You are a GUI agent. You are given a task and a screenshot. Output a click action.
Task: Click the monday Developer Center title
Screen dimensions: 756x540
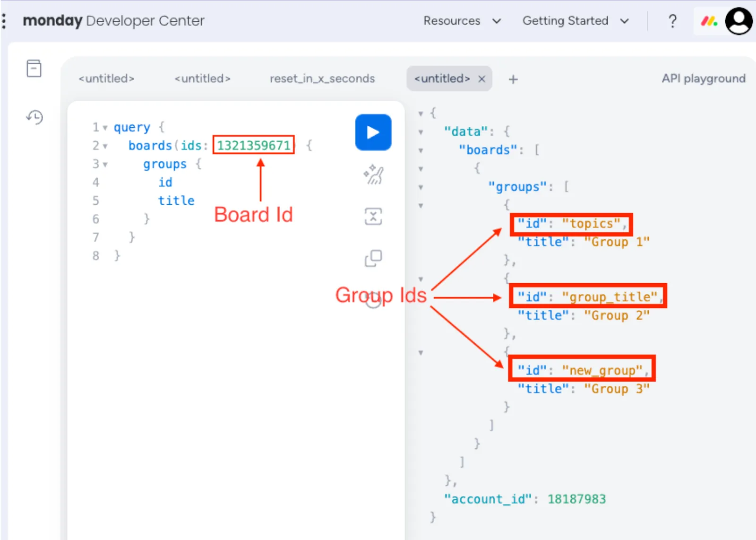[113, 21]
